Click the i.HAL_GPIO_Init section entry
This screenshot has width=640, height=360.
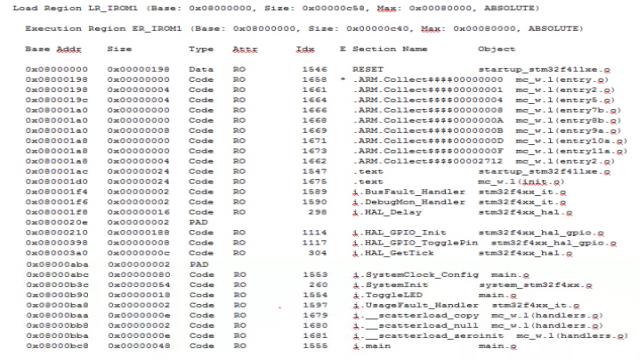coord(399,233)
